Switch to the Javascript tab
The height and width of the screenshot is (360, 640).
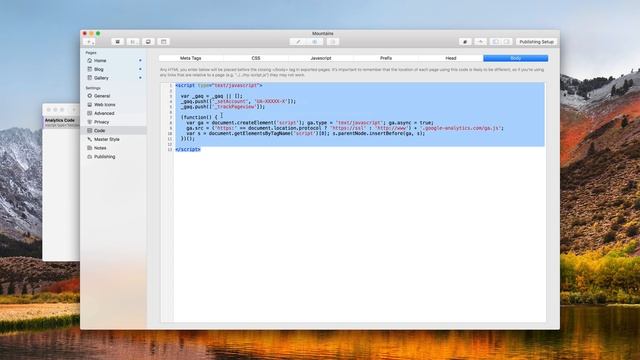tap(321, 58)
